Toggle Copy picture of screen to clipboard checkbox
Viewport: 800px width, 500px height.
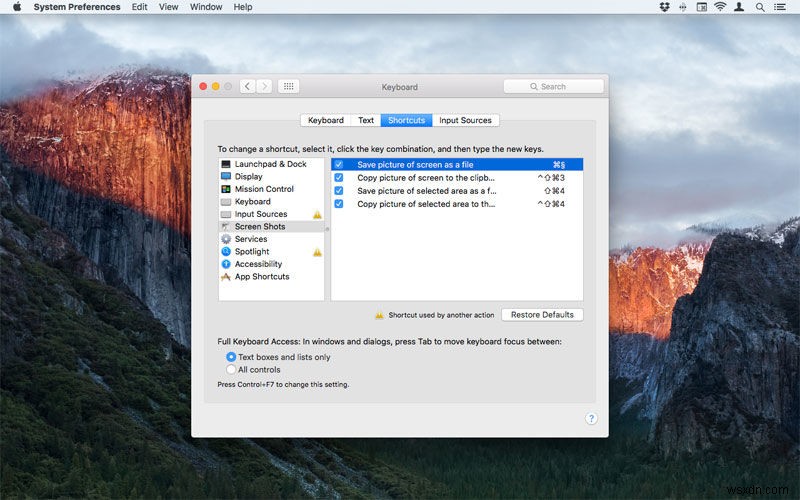[x=339, y=177]
